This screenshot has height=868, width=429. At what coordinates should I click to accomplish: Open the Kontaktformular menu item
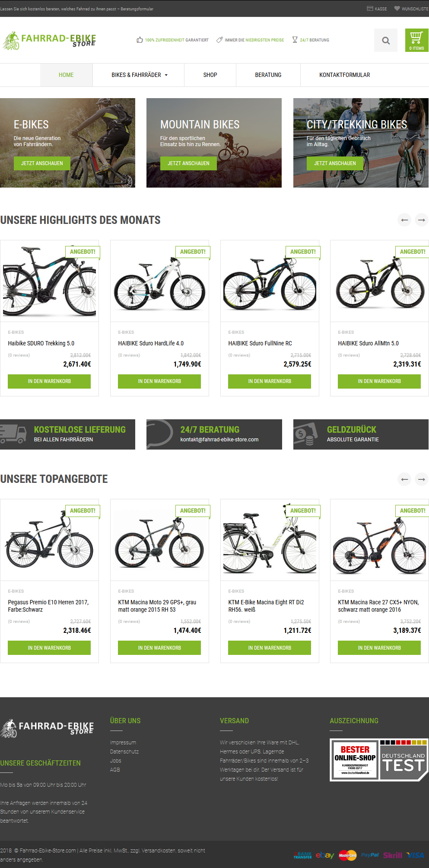344,75
